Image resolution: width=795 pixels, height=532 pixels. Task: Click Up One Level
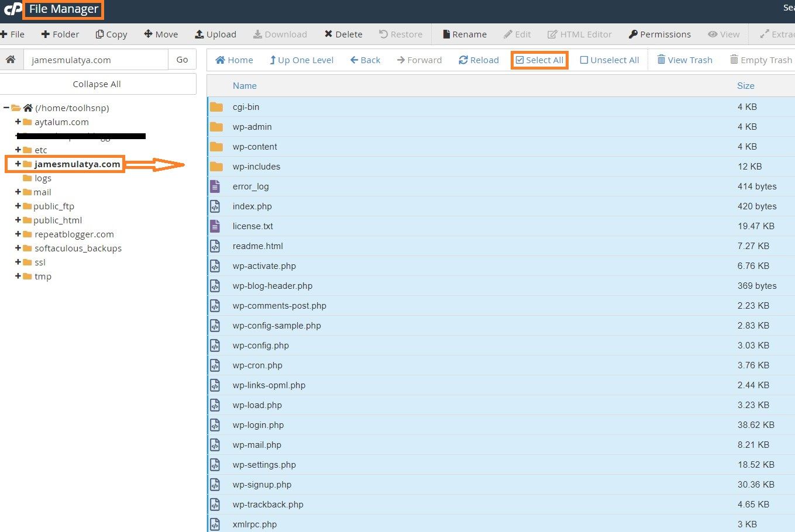301,60
